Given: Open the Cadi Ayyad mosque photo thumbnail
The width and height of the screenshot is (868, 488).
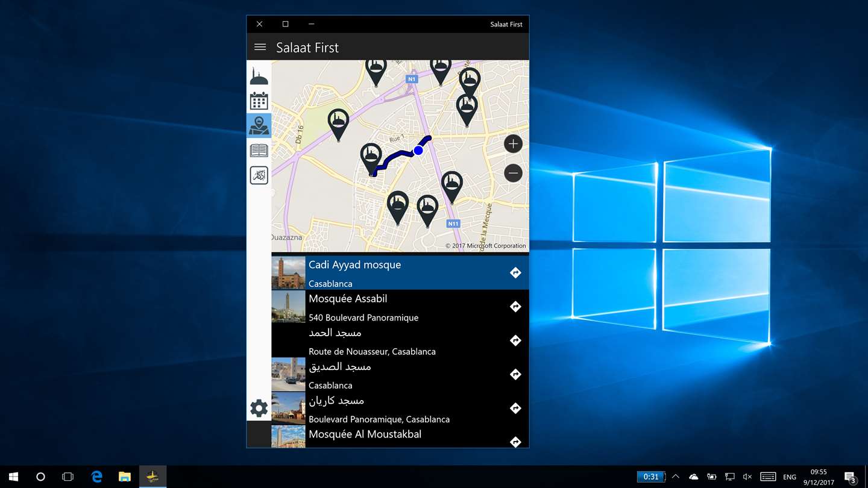Looking at the screenshot, I should click(288, 273).
